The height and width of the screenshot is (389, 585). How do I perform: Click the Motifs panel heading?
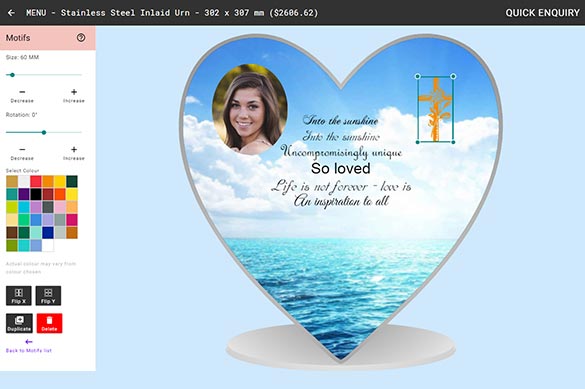coord(18,38)
